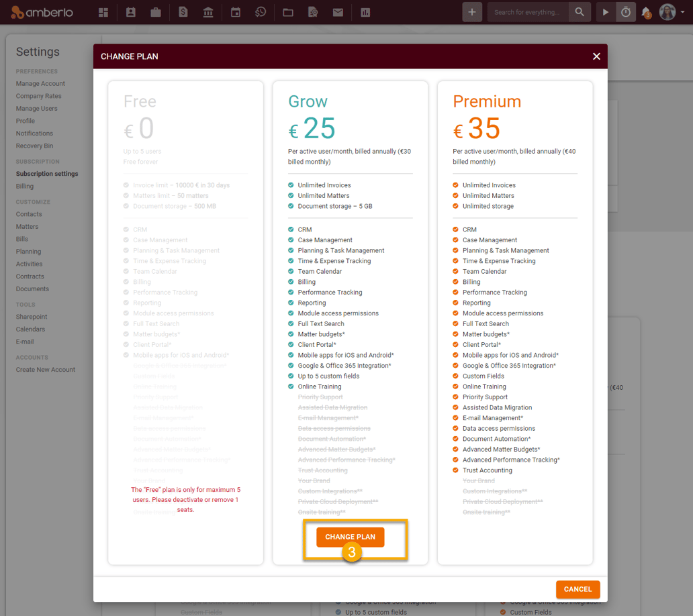
Task: Expand the user avatar dropdown arrow
Action: coord(683,12)
